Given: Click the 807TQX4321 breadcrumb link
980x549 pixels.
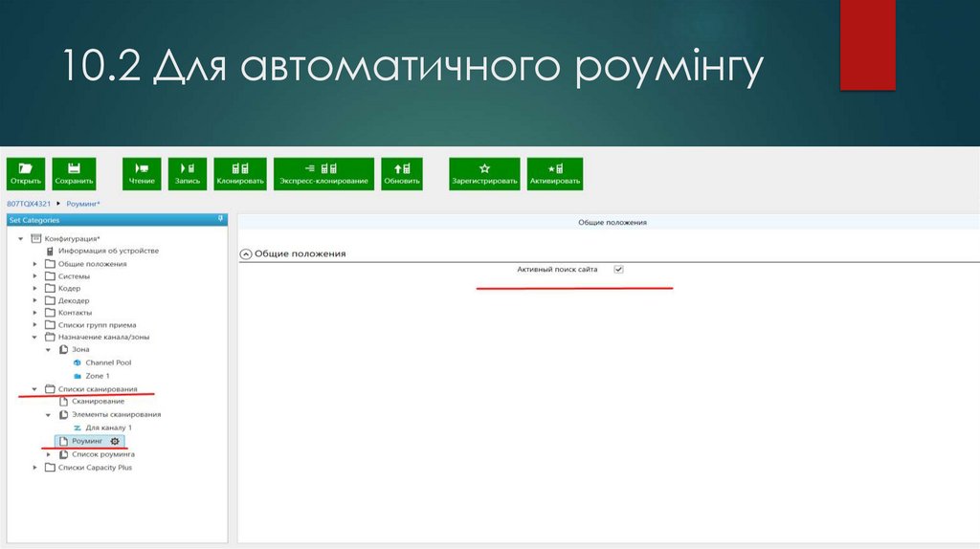Looking at the screenshot, I should (29, 204).
